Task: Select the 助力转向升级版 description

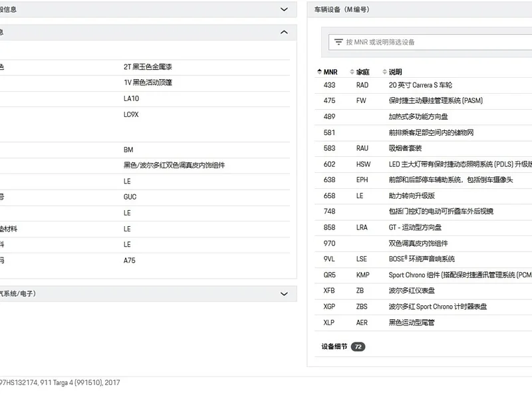Action: pos(412,196)
